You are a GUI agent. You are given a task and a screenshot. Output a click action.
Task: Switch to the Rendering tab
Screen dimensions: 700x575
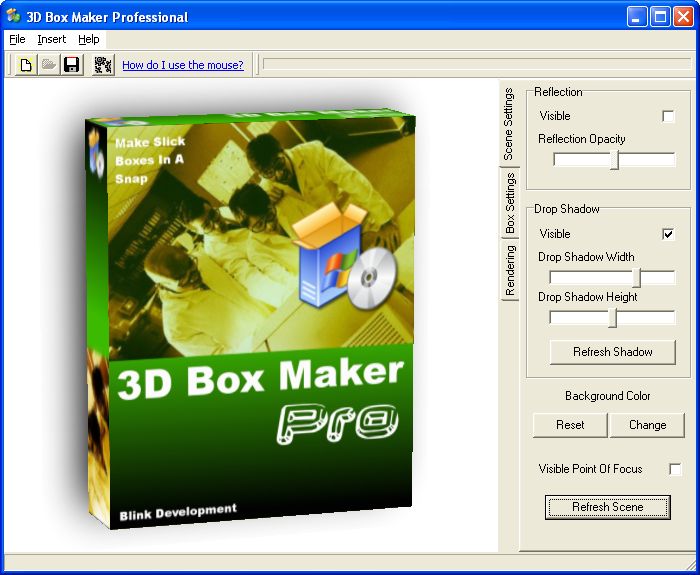click(510, 270)
